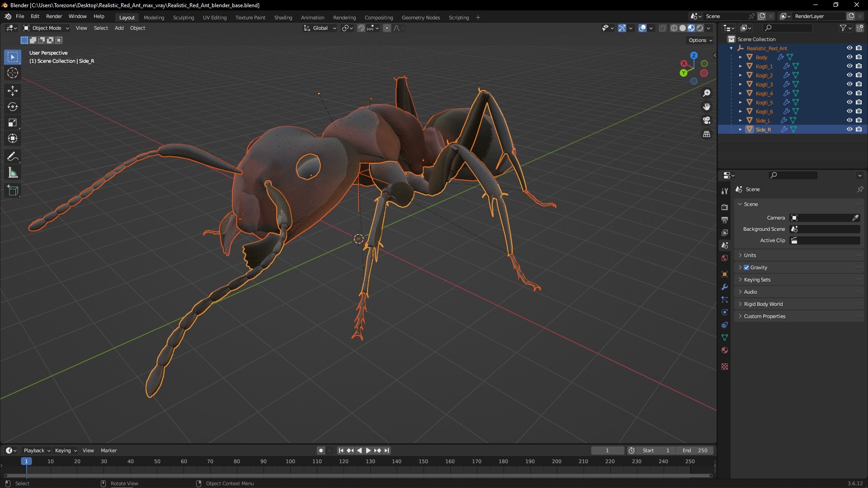Toggle proportional editing in header
Viewport: 868px width, 488px height.
387,28
